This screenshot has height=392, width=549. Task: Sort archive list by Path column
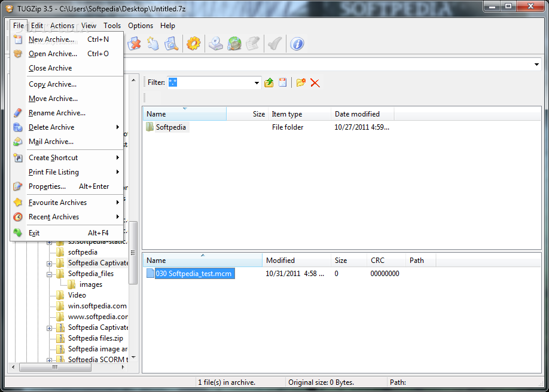point(421,261)
